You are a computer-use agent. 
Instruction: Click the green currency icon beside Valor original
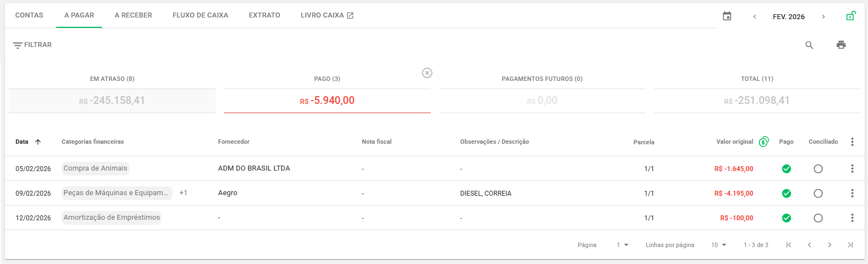(x=764, y=142)
